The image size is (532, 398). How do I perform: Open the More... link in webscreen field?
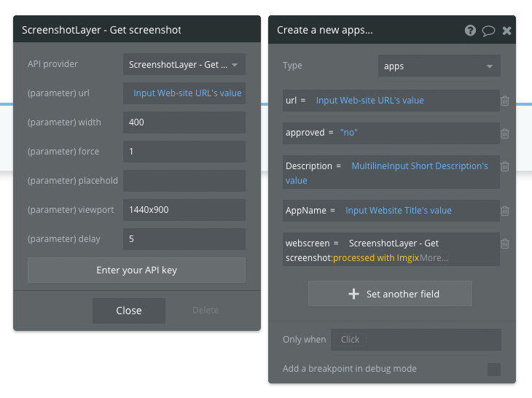(x=434, y=258)
